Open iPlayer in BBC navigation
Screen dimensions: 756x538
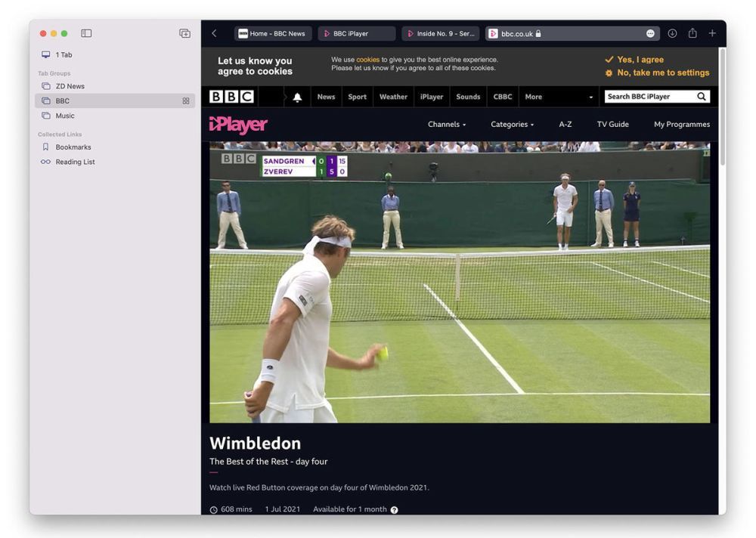pyautogui.click(x=432, y=97)
